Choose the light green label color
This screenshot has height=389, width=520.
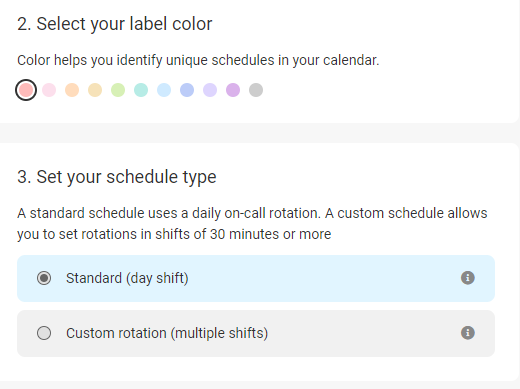tap(118, 90)
